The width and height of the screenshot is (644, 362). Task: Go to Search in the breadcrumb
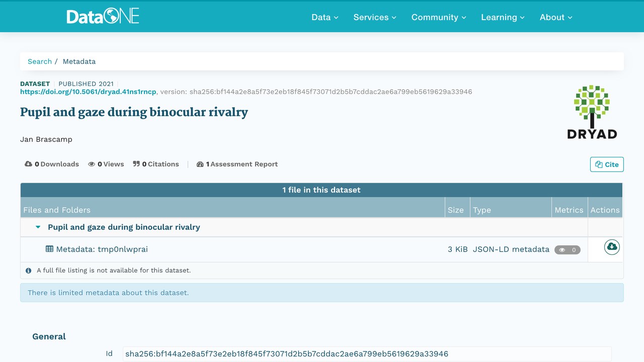(40, 61)
